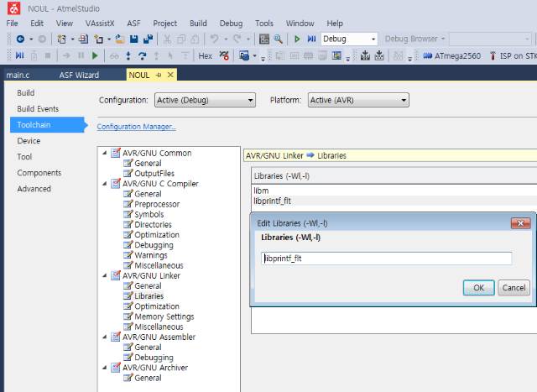Viewport: 537px width, 392px height.
Task: Toggle Hex display in debug toolbar
Action: (x=205, y=55)
